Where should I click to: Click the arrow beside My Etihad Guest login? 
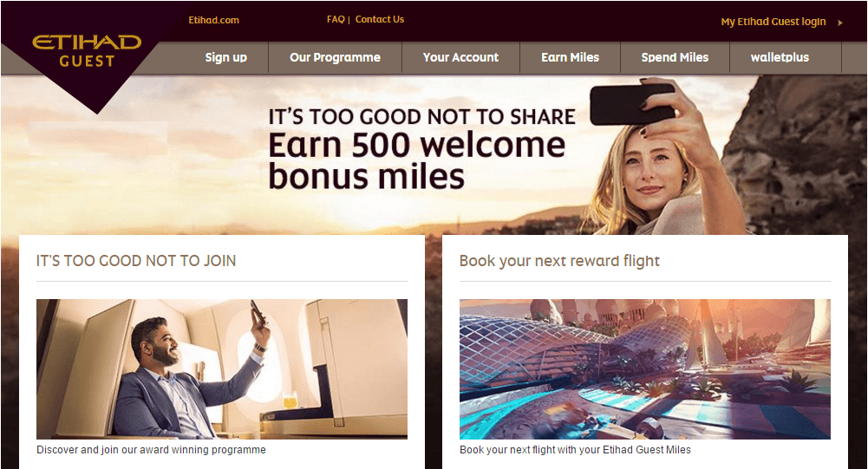tap(839, 23)
